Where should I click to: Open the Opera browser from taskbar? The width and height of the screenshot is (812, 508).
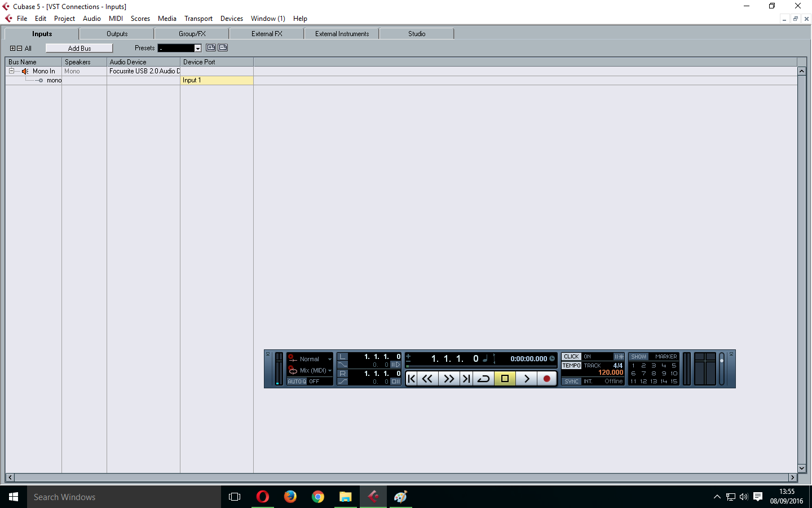(x=263, y=497)
